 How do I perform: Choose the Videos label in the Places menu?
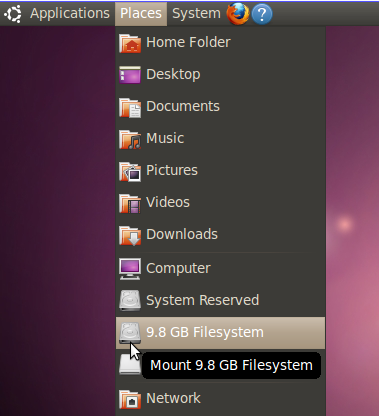(168, 202)
